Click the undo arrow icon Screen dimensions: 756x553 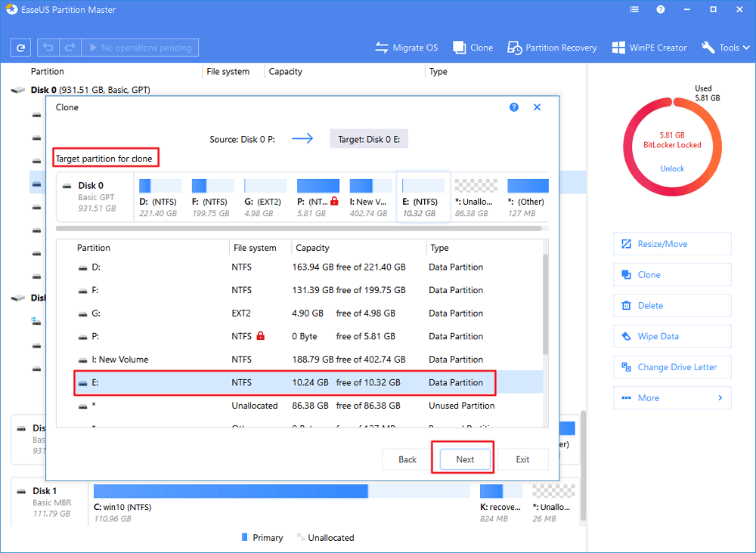coord(48,48)
